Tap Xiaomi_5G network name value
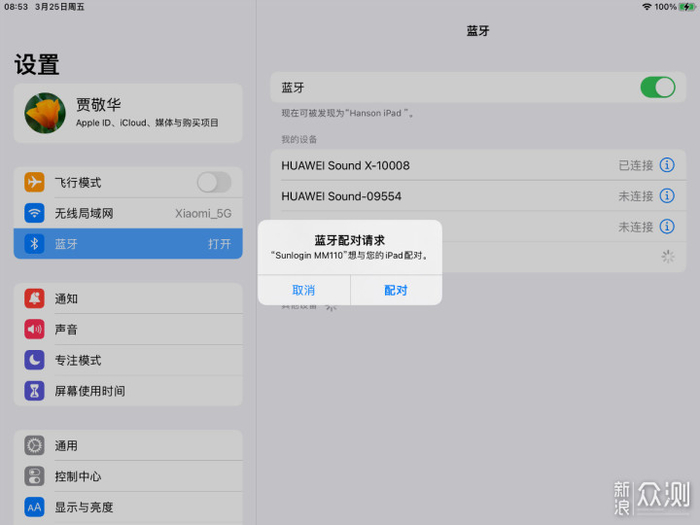Image resolution: width=700 pixels, height=525 pixels. [x=203, y=213]
